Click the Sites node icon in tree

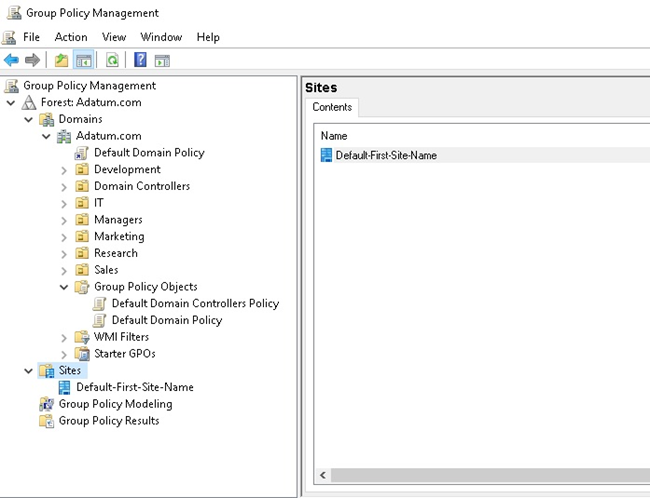[47, 371]
